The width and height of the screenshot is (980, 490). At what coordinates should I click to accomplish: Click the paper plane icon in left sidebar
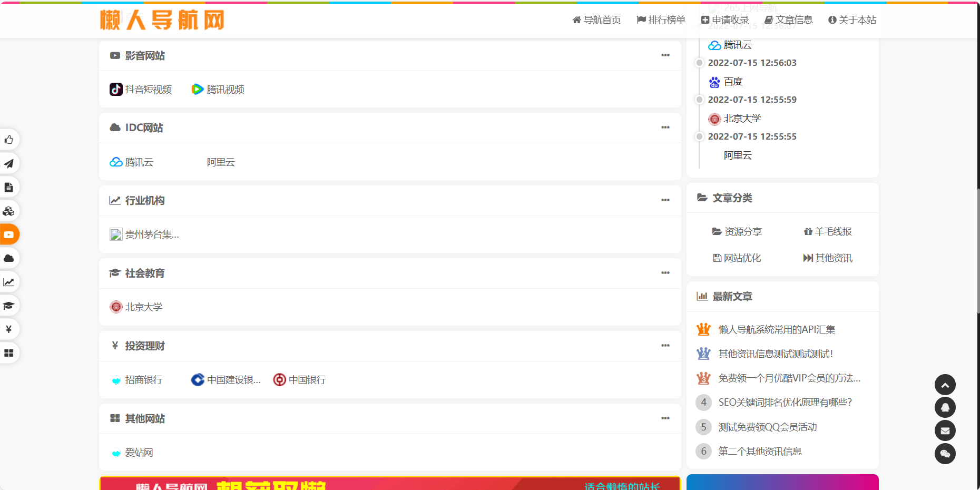point(9,163)
